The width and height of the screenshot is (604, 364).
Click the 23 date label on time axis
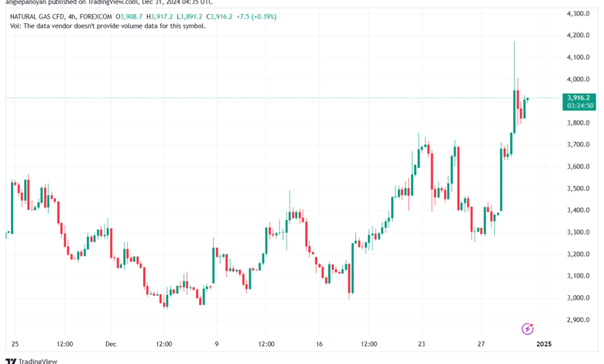(x=421, y=344)
